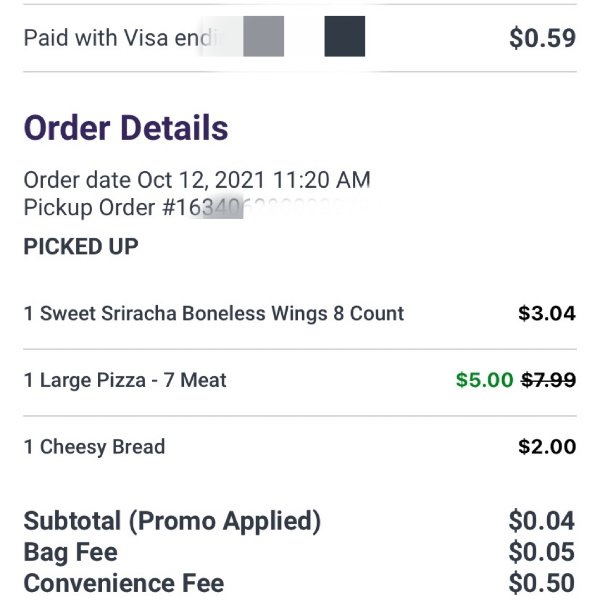Tap the Pickup Order number line
Image resolution: width=600 pixels, height=600 pixels.
pos(196,207)
